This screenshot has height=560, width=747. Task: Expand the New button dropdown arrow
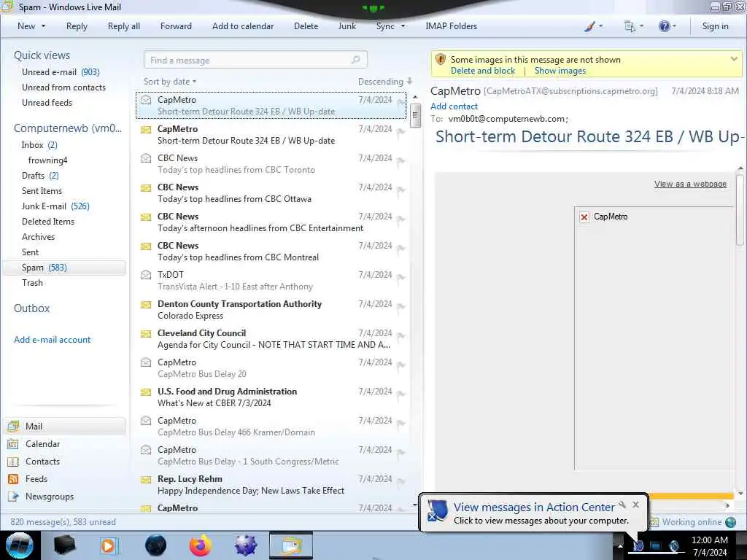[43, 26]
